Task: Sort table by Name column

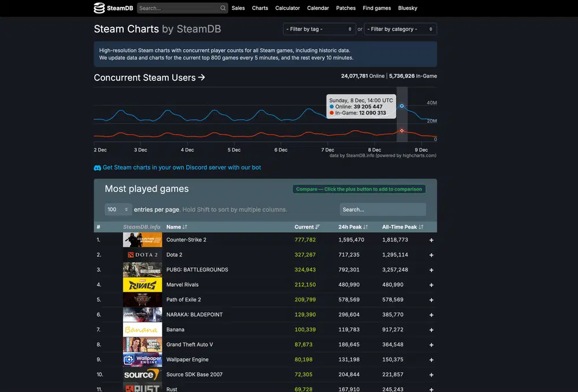Action: click(x=176, y=227)
